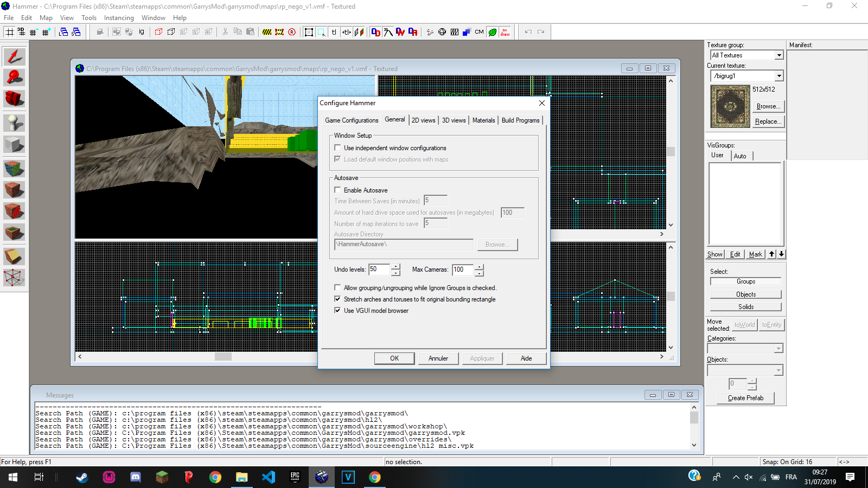Decrease Max Cameras with down arrow
The image size is (868, 488).
[x=479, y=273]
